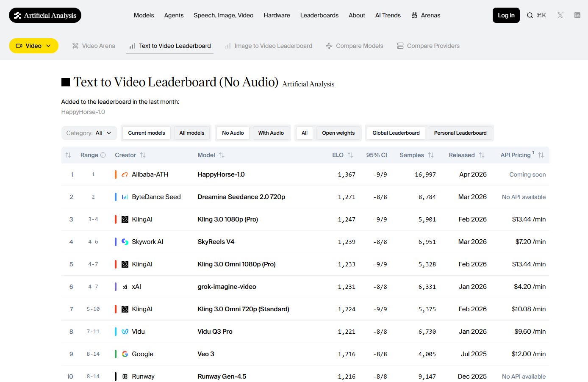588x382 pixels.
Task: Click Alibaba-ATH orange color bar
Action: point(116,174)
